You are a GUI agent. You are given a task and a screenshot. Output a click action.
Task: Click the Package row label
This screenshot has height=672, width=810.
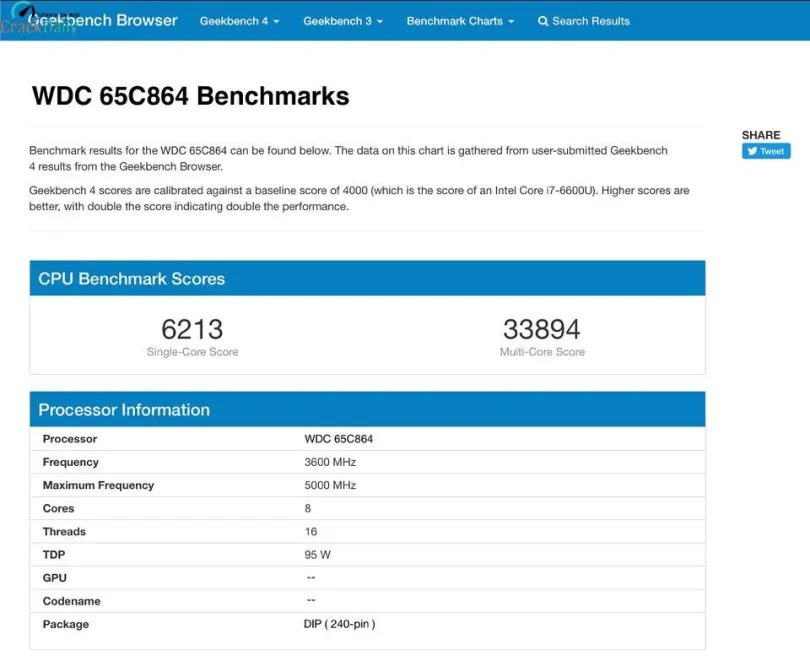pos(66,624)
